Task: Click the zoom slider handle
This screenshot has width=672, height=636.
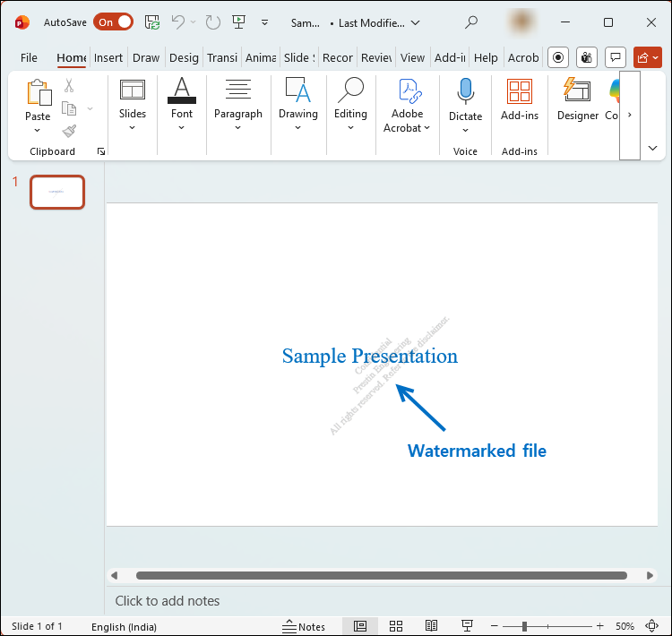Action: pyautogui.click(x=524, y=626)
